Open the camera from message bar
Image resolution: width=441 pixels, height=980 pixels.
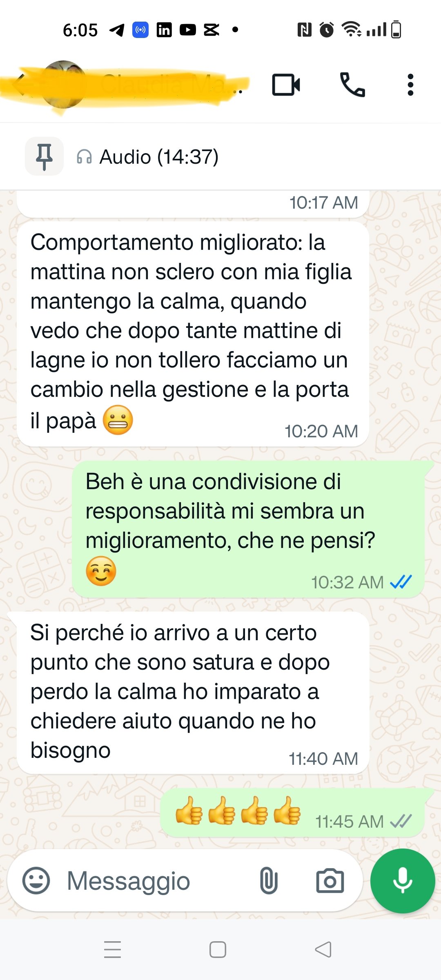[330, 881]
